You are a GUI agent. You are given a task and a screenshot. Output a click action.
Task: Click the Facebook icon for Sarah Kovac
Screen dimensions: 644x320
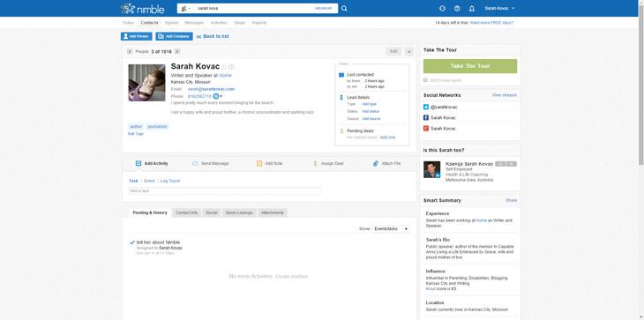pyautogui.click(x=426, y=118)
